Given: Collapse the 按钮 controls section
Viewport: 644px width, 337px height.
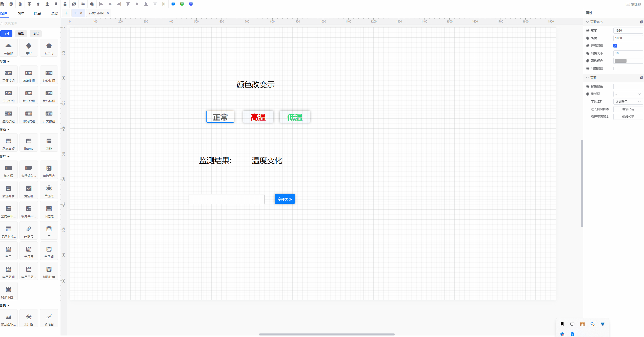Looking at the screenshot, I should 8,61.
